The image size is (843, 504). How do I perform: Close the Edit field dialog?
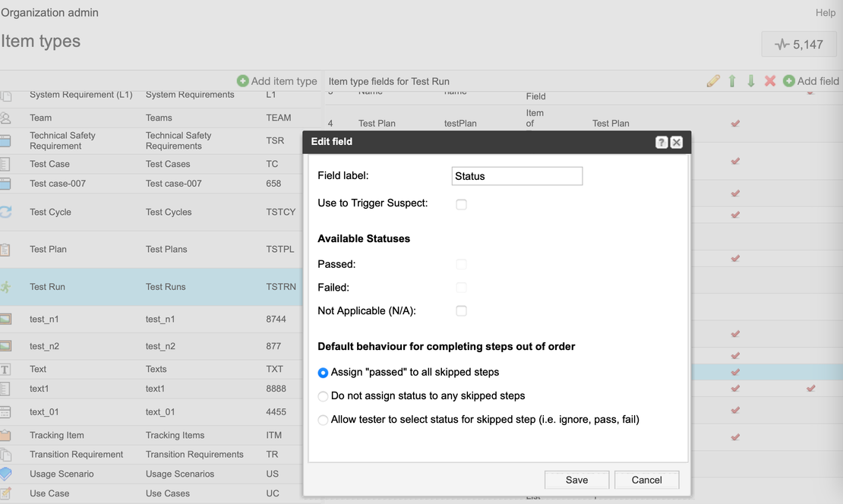677,142
